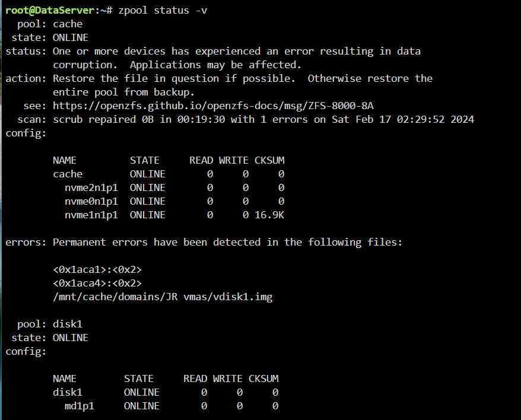Click the root@DataServer prompt text

[50, 10]
